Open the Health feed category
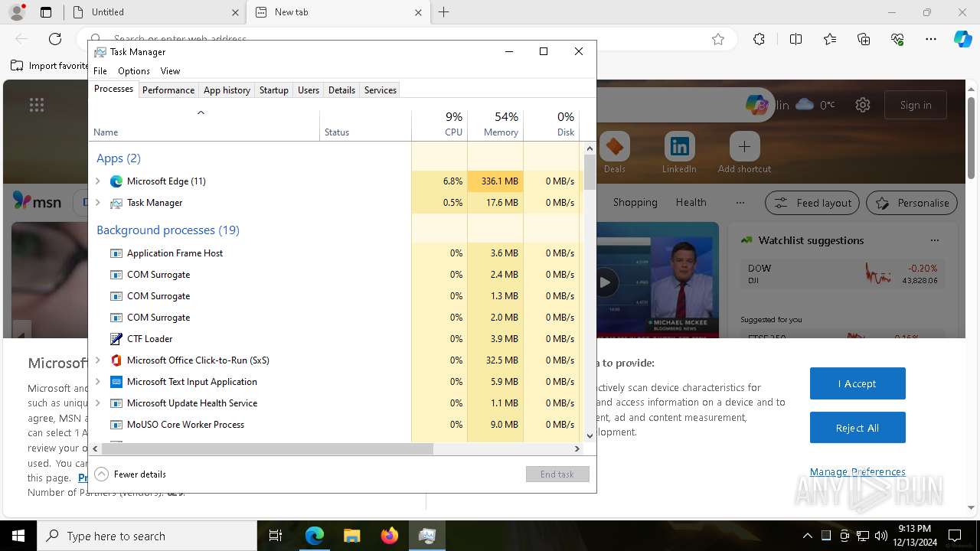 point(691,202)
